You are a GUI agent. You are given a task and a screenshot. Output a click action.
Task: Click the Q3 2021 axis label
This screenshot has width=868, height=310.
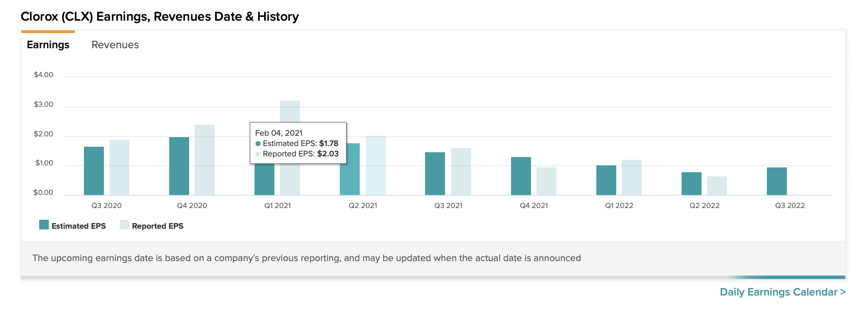click(x=448, y=206)
